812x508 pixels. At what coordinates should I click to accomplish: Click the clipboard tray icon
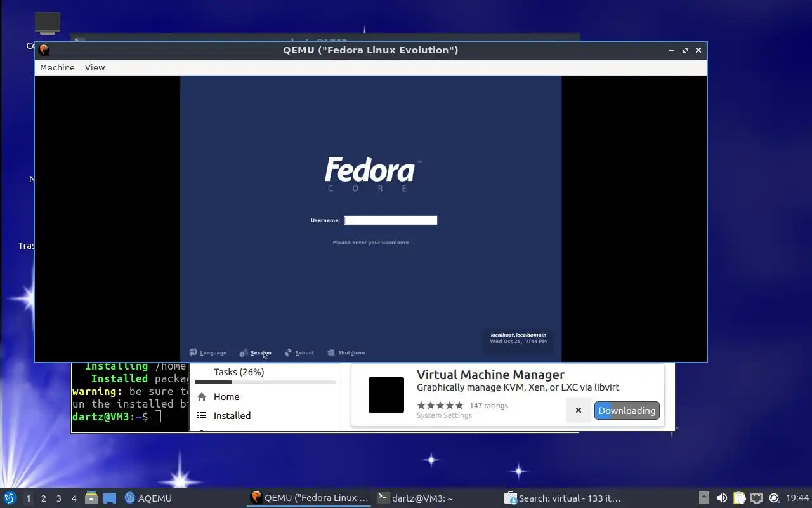pyautogui.click(x=739, y=498)
